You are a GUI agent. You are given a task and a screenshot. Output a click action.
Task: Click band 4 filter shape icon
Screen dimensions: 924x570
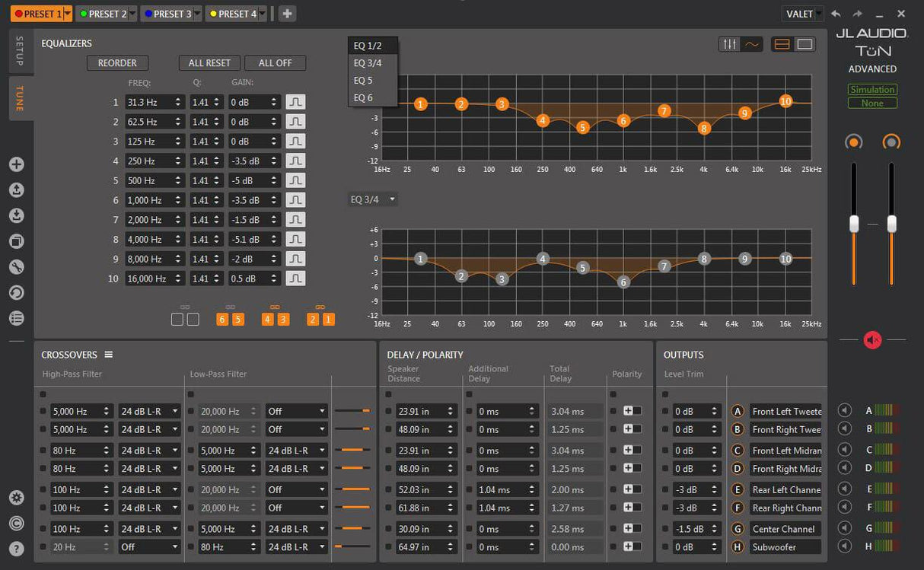295,161
